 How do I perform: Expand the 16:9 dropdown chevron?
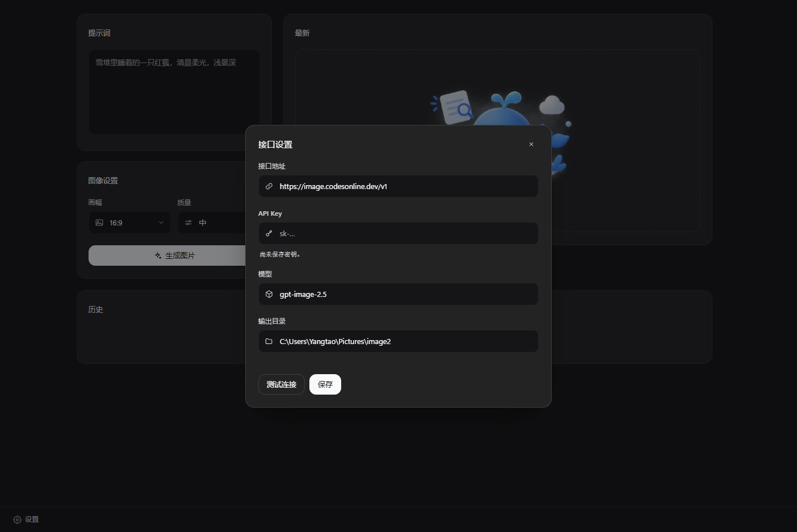pyautogui.click(x=161, y=223)
